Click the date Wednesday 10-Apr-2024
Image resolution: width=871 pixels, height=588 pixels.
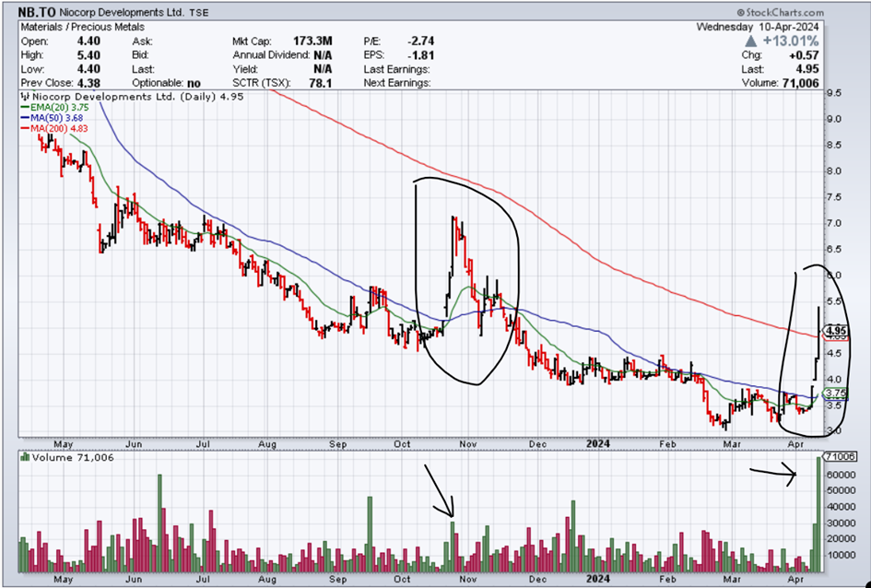coord(759,27)
